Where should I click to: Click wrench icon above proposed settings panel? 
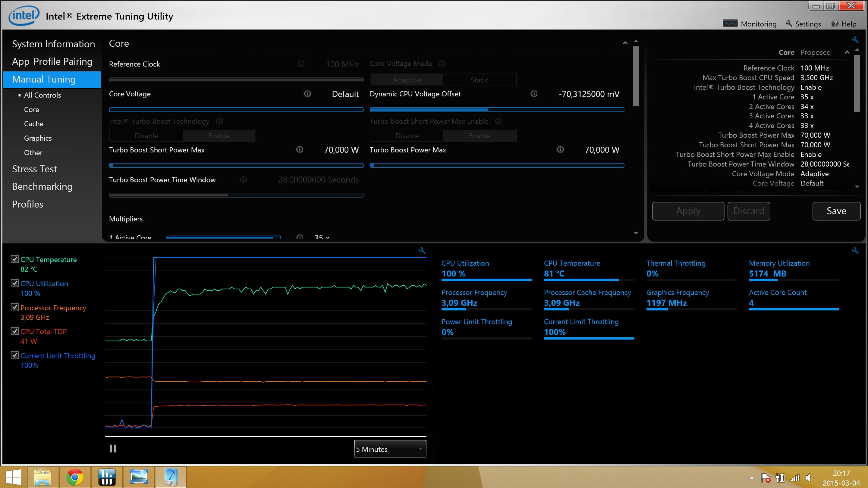(855, 40)
